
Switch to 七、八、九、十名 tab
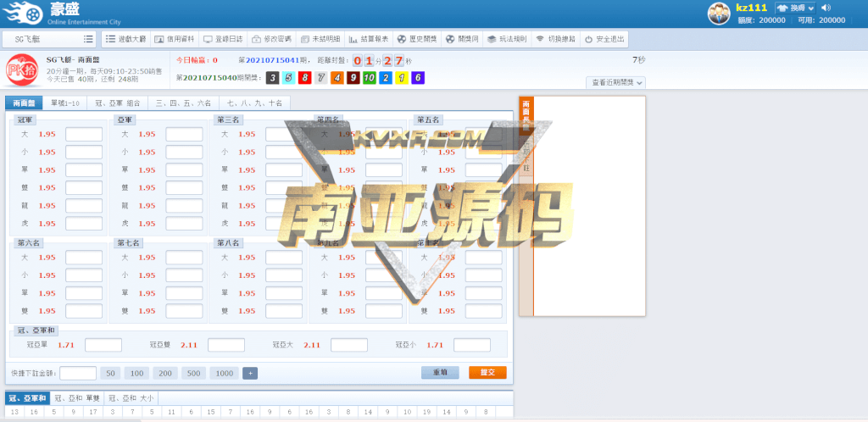[x=254, y=103]
